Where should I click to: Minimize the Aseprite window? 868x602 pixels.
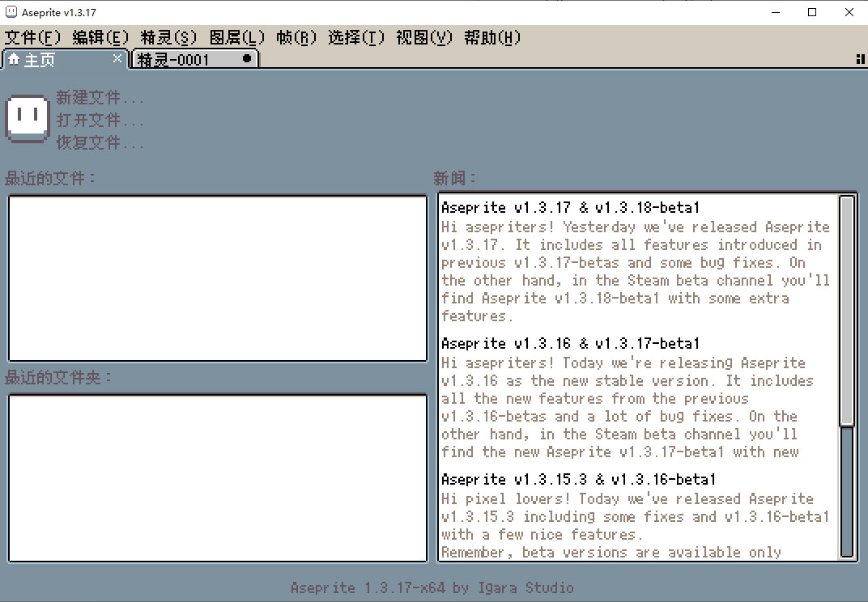776,12
